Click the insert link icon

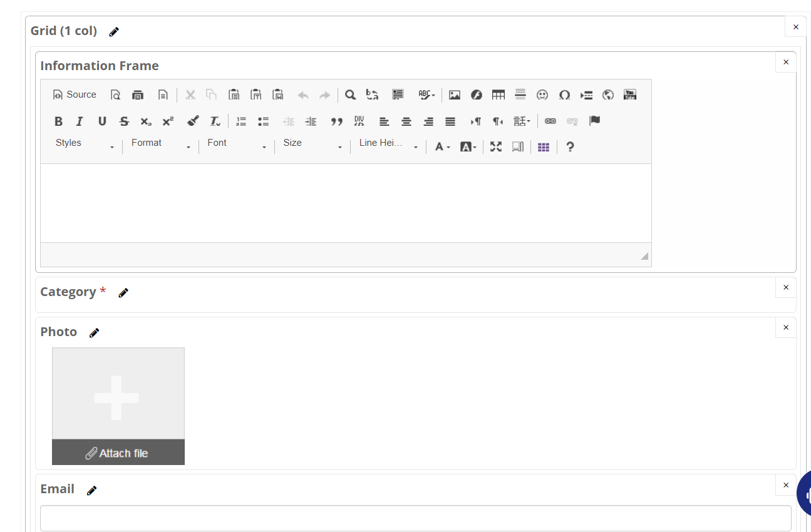550,121
